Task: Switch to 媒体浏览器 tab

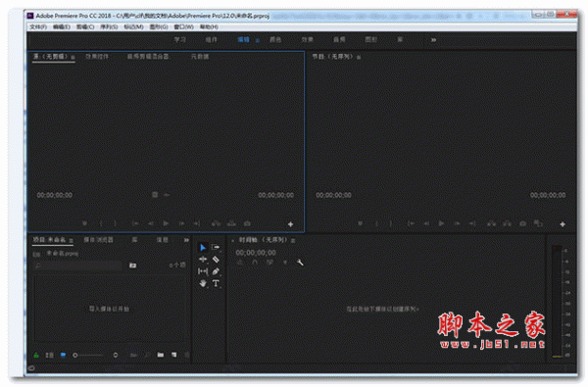Action: (x=98, y=240)
